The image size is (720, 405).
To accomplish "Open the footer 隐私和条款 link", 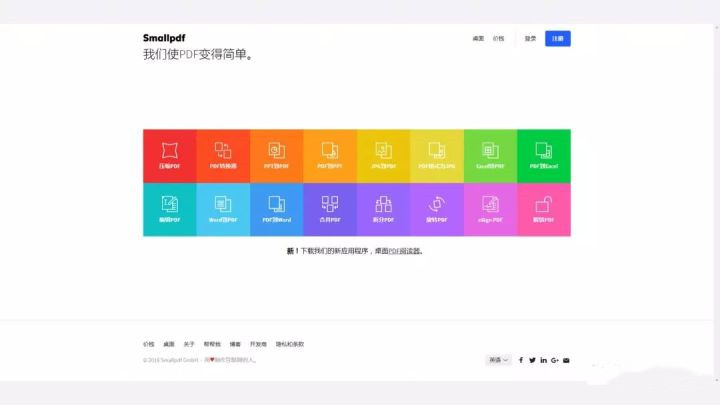I will [290, 344].
